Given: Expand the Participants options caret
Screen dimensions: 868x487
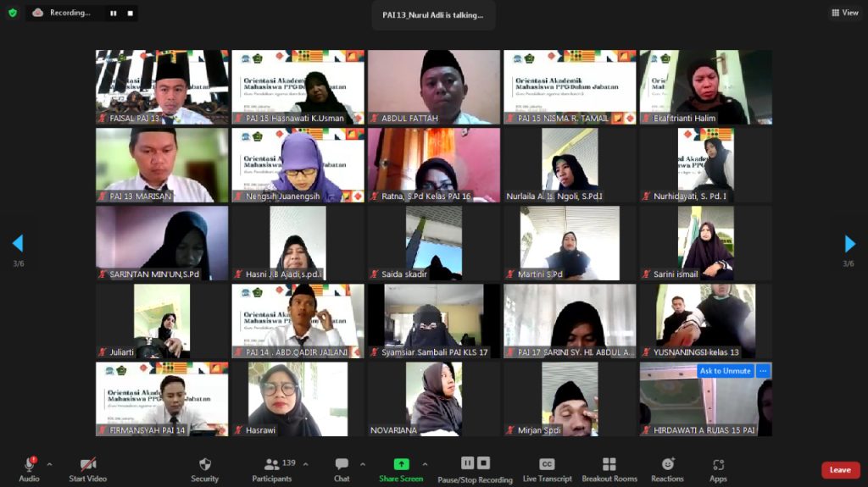Looking at the screenshot, I should [305, 464].
